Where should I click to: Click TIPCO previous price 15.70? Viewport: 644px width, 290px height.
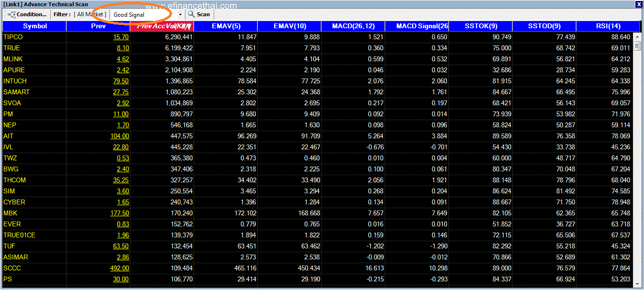click(121, 37)
